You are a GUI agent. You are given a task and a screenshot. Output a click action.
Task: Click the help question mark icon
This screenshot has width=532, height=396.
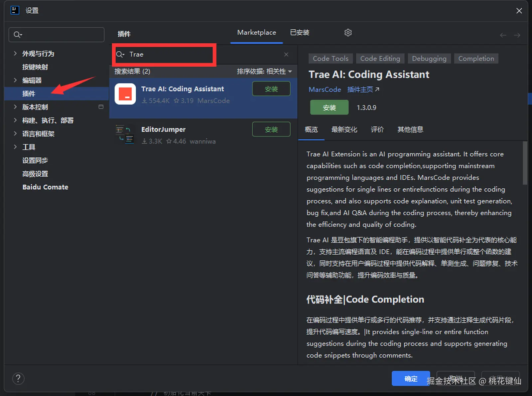pos(18,378)
